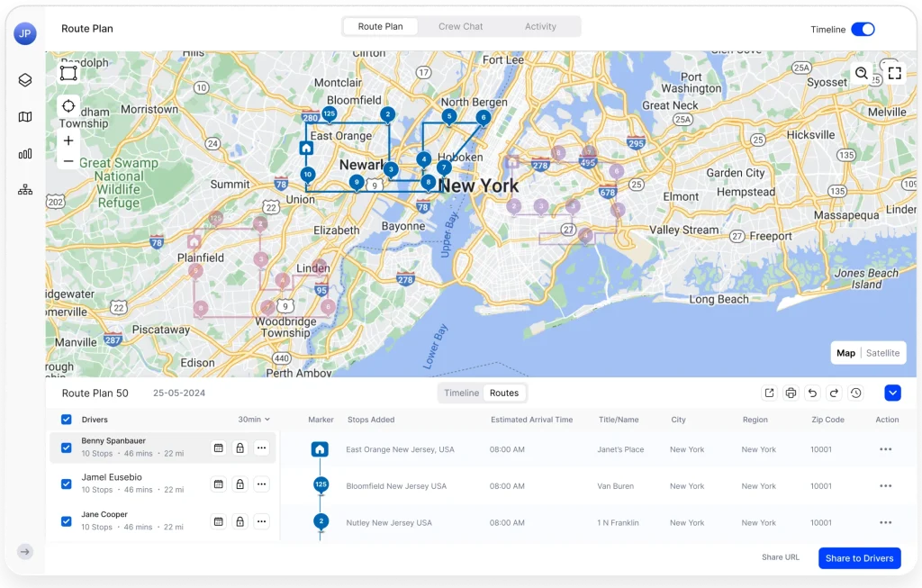The image size is (922, 588).
Task: Select the area selection tool on map
Action: pyautogui.click(x=68, y=73)
